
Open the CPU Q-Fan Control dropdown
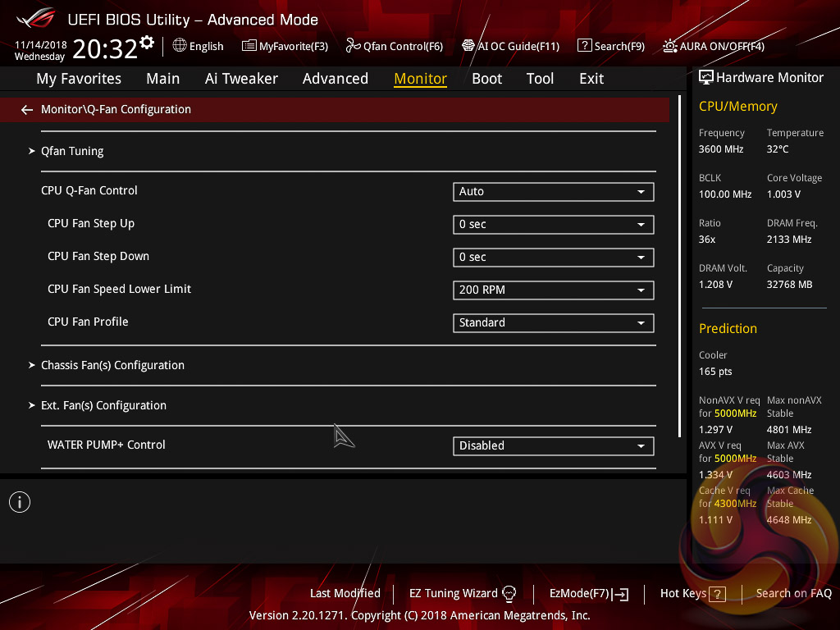pos(553,192)
